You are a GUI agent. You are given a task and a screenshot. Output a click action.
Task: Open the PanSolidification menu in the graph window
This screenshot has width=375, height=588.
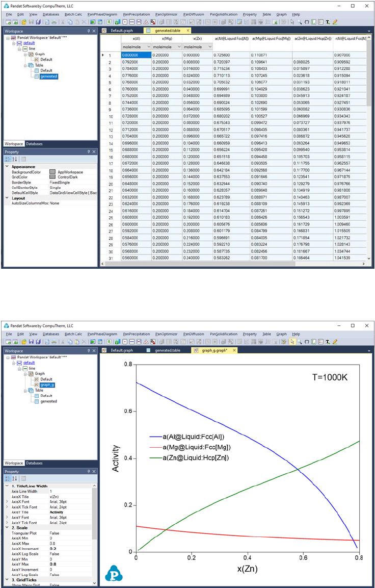[x=223, y=334]
